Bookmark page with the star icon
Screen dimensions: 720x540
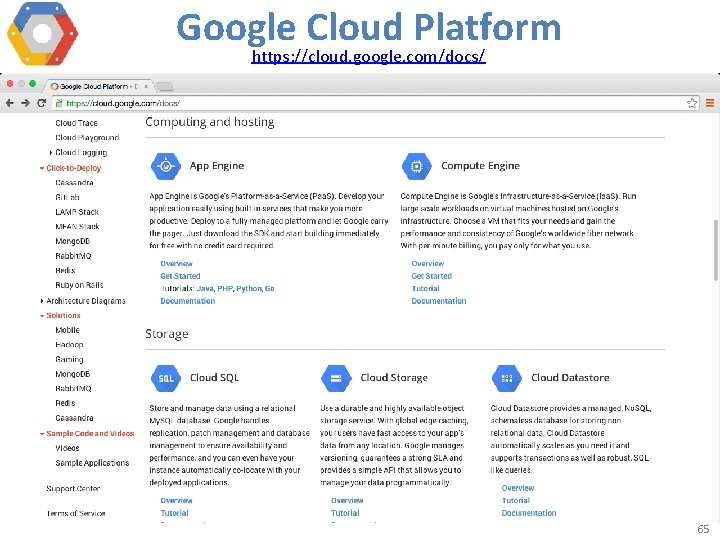pyautogui.click(x=692, y=103)
